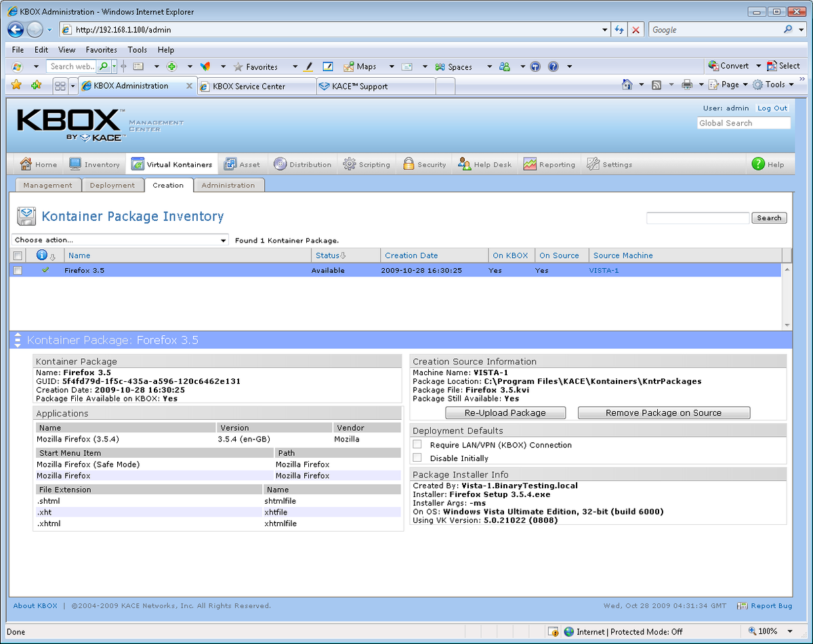Check the Disable Initially option
Screen dimensions: 813x644
[x=417, y=457]
